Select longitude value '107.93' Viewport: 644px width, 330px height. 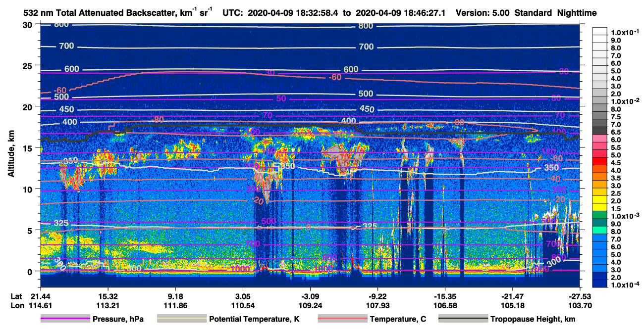click(377, 305)
